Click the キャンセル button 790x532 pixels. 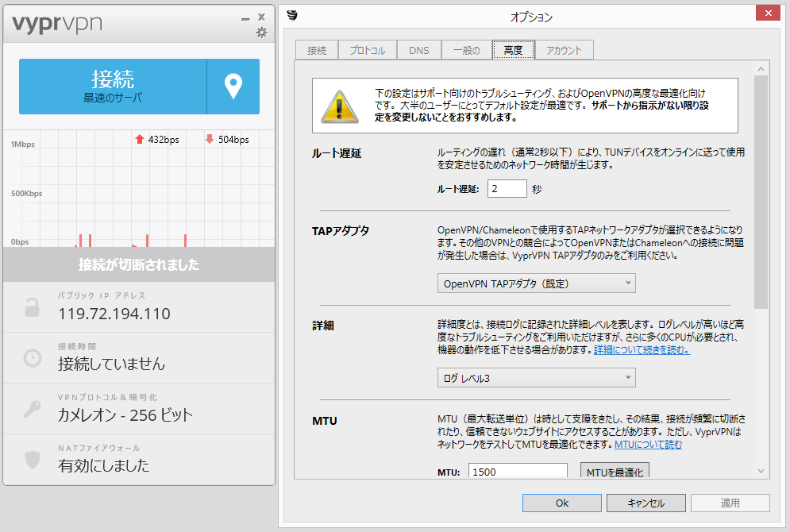tap(646, 503)
